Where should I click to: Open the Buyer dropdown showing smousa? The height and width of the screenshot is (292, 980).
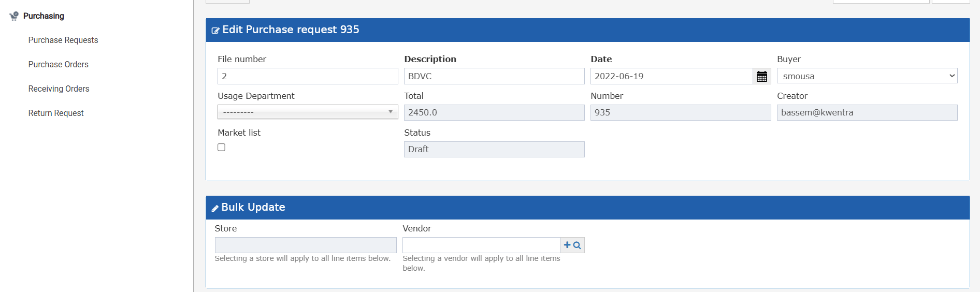(x=867, y=76)
